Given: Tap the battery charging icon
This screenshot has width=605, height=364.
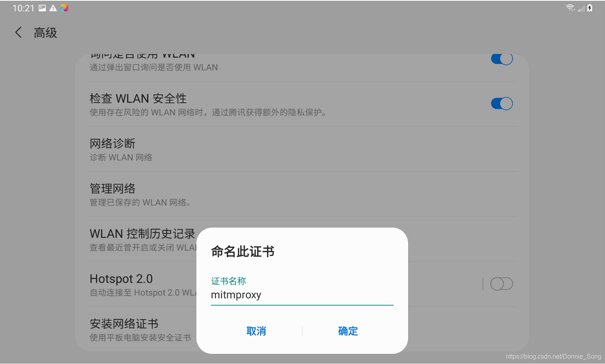Looking at the screenshot, I should (x=589, y=7).
